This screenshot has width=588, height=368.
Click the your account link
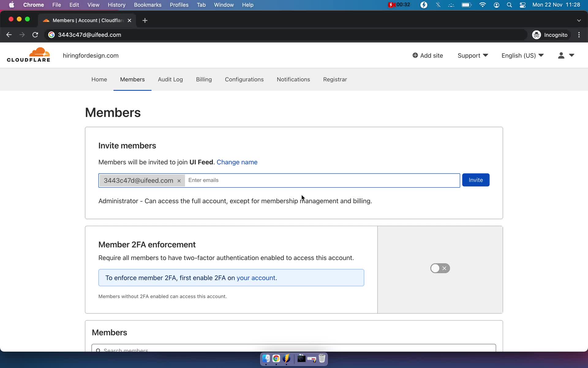256,278
